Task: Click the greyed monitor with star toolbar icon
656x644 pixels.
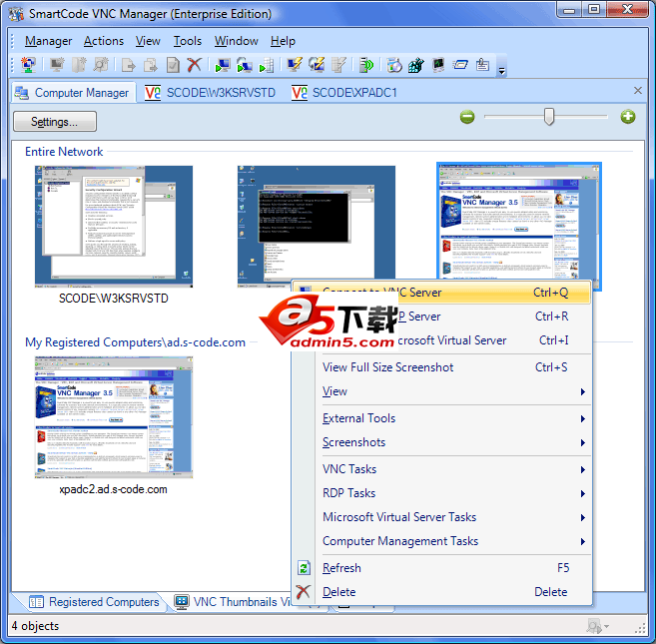Action: pos(57,65)
